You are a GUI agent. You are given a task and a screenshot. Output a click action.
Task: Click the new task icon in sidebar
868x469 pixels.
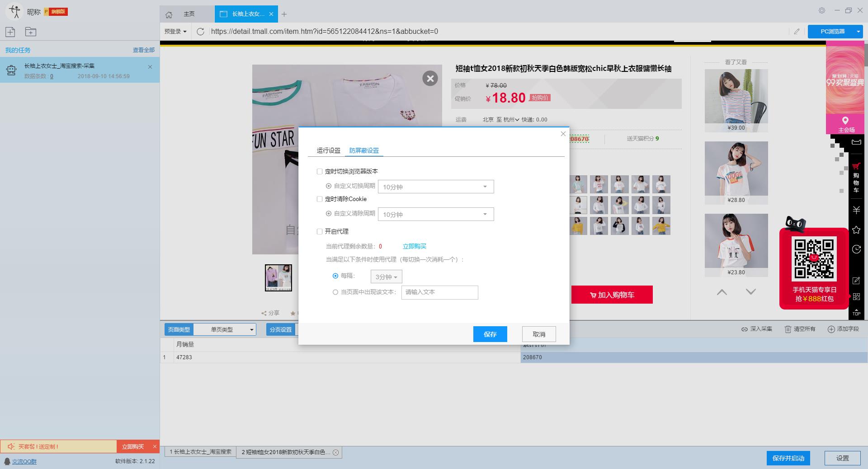pos(10,32)
